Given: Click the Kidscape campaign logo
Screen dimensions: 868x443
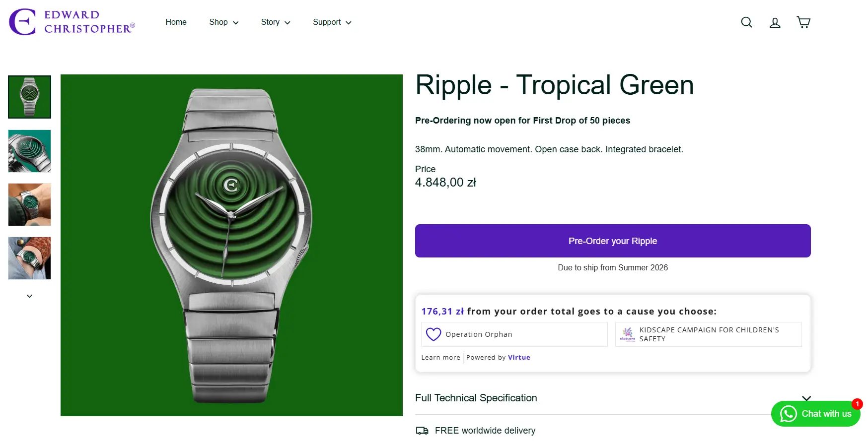Looking at the screenshot, I should [x=628, y=334].
